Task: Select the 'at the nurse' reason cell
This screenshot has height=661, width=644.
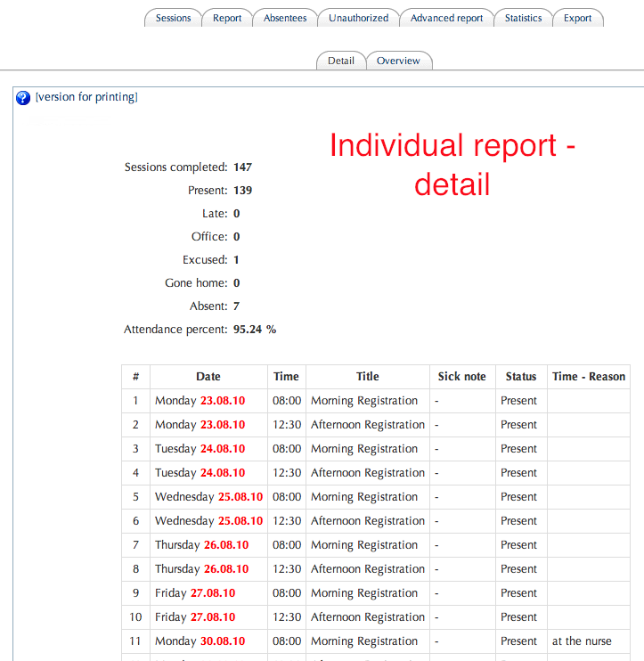Action: click(x=580, y=641)
